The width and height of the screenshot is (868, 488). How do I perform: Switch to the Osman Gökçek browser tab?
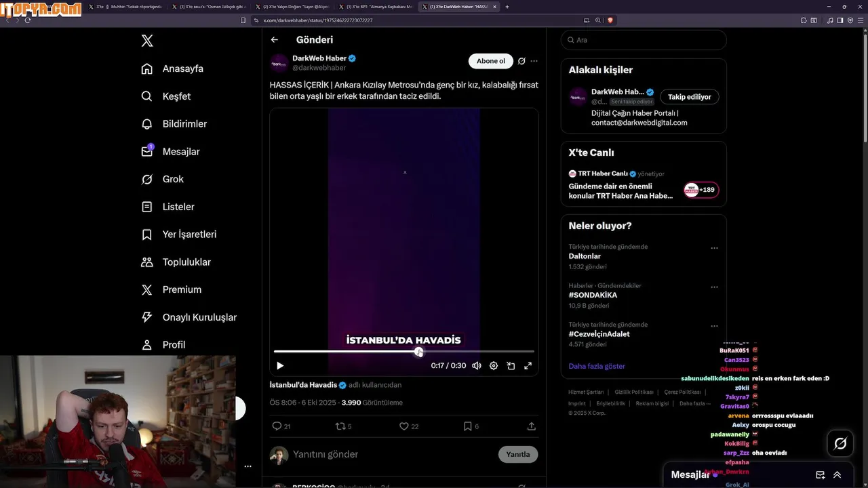[x=209, y=7]
